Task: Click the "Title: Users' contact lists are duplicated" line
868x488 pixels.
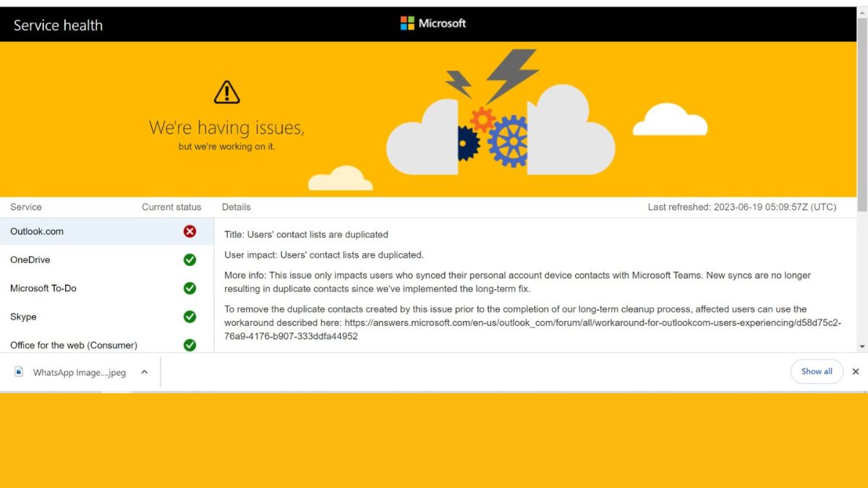Action: 306,234
